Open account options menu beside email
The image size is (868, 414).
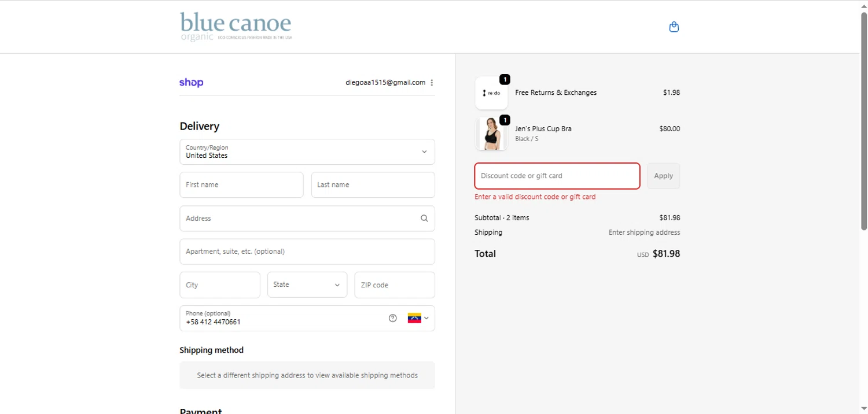point(432,83)
